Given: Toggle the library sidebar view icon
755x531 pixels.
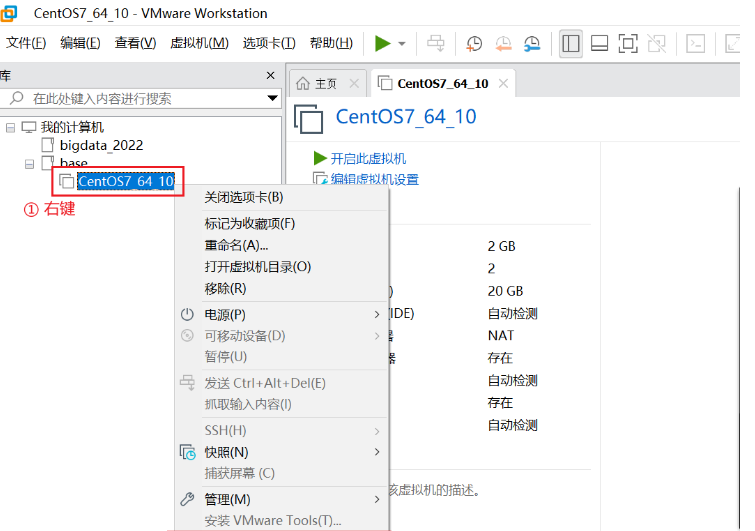Looking at the screenshot, I should [571, 43].
